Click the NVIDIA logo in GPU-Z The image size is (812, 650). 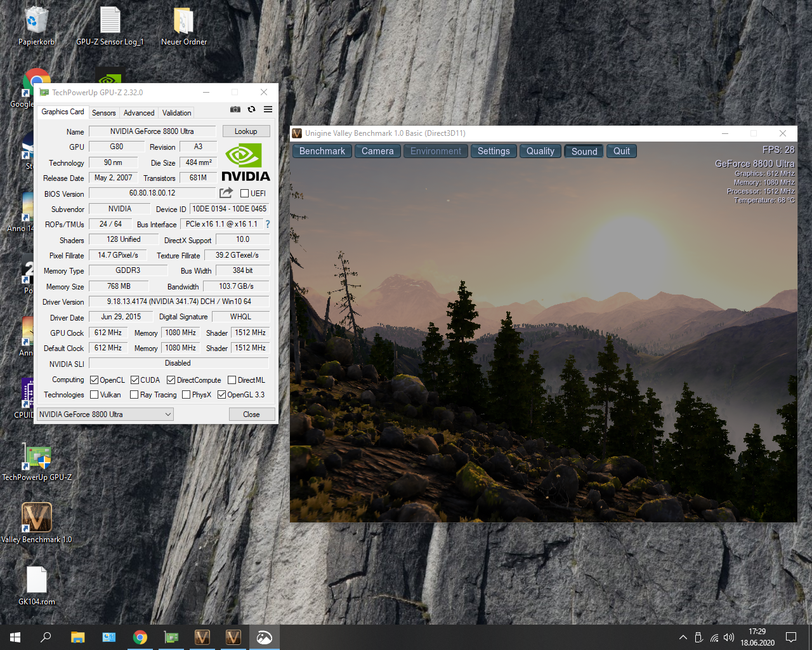[246, 162]
